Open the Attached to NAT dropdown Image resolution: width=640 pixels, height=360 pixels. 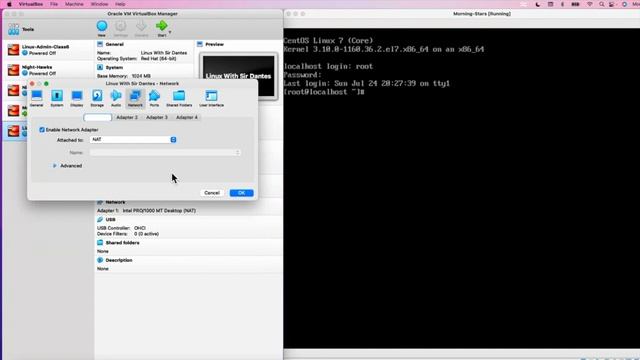(x=133, y=140)
